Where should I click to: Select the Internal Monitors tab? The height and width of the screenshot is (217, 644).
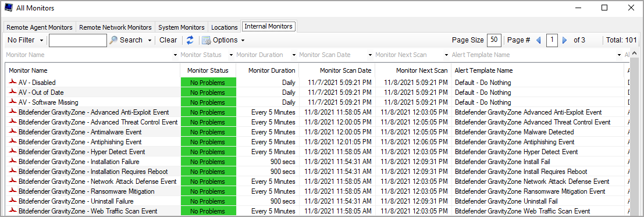coord(269,26)
